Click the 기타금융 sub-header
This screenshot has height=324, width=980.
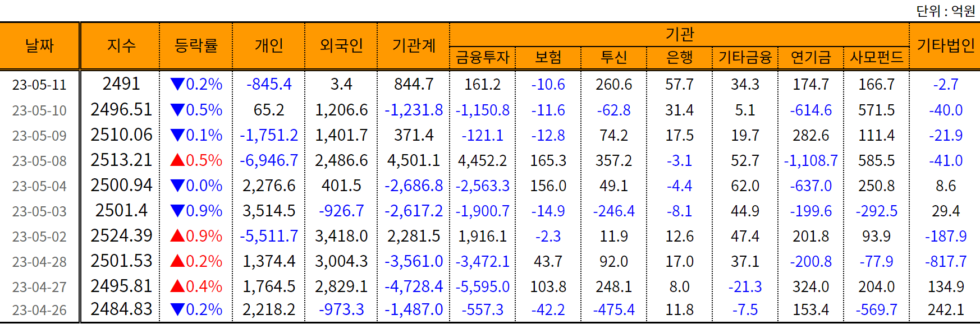tap(745, 58)
